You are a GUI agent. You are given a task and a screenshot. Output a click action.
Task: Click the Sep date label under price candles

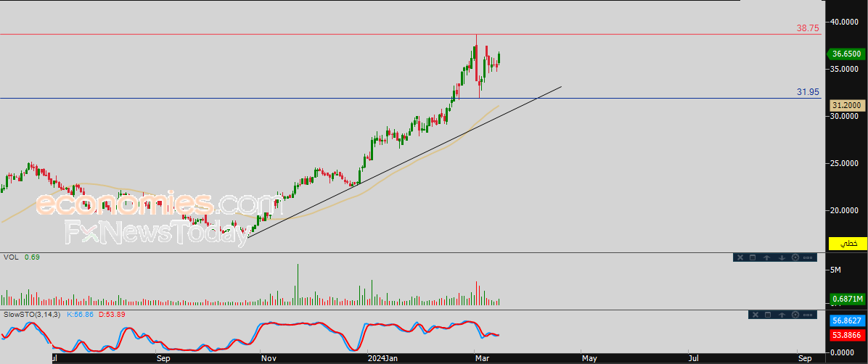tap(163, 358)
